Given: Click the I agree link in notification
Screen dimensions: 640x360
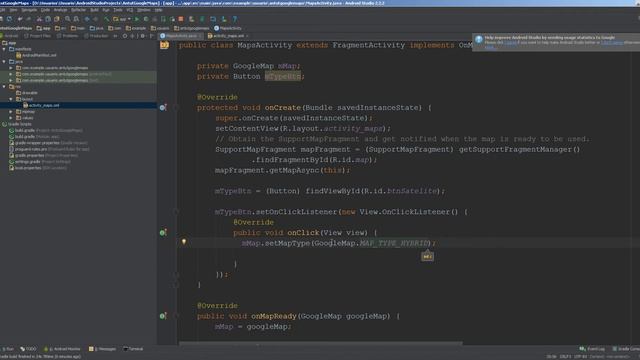Looking at the screenshot, I should pyautogui.click(x=511, y=42).
